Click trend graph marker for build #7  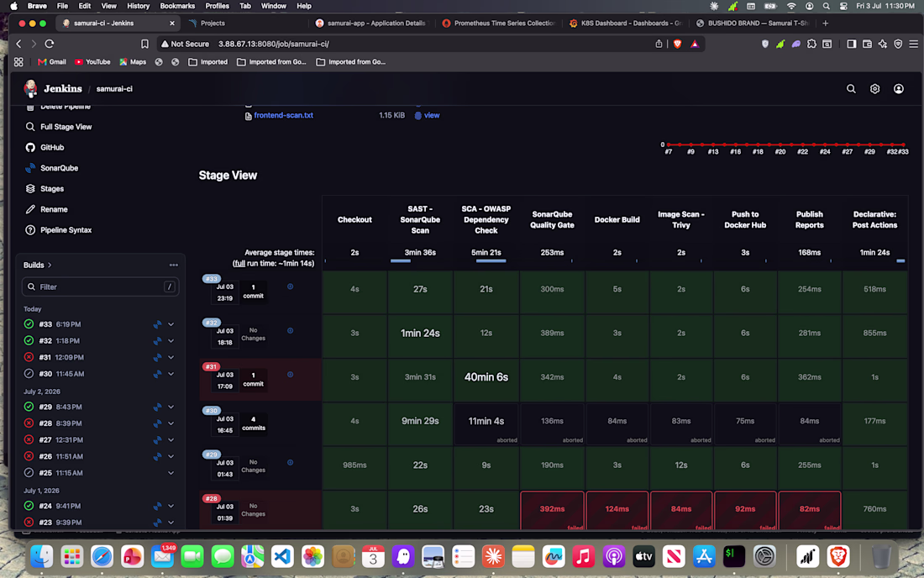click(x=669, y=144)
